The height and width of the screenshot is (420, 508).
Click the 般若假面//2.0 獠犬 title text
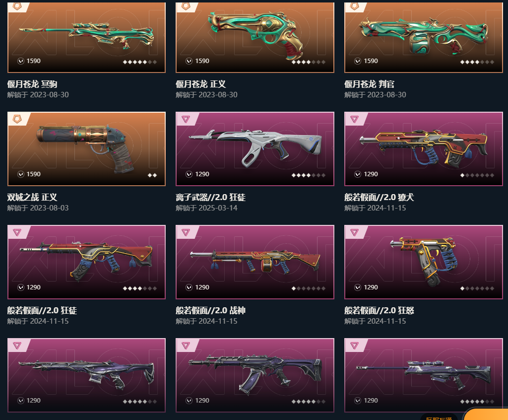(379, 197)
